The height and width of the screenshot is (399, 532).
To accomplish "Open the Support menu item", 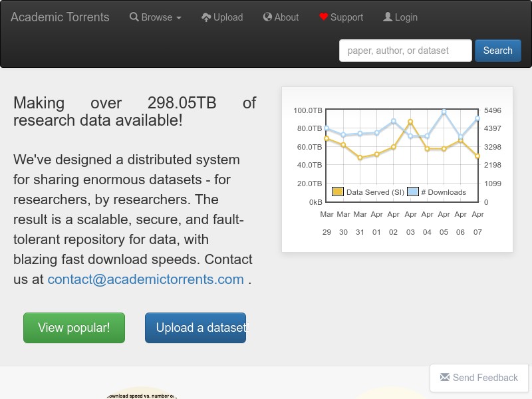I will [x=341, y=17].
